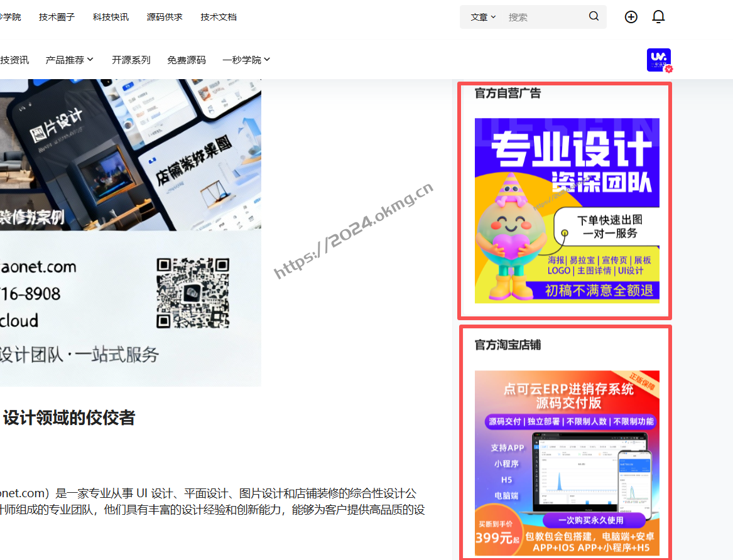Click the verified badge on the logo
733x560 pixels.
668,69
